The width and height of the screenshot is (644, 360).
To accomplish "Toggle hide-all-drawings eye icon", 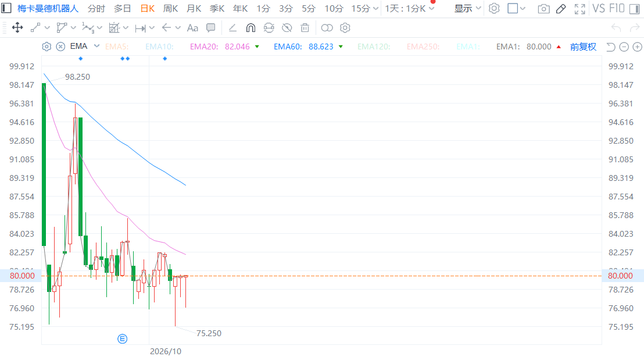I will click(x=287, y=28).
